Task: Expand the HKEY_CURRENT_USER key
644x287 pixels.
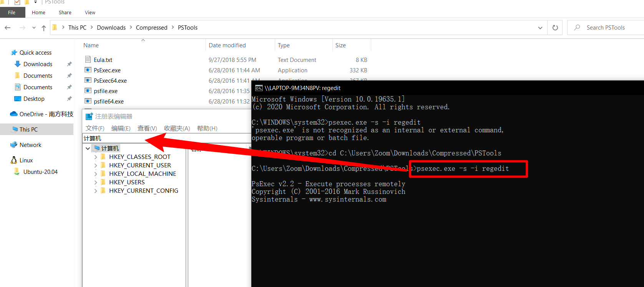Action: click(x=96, y=165)
